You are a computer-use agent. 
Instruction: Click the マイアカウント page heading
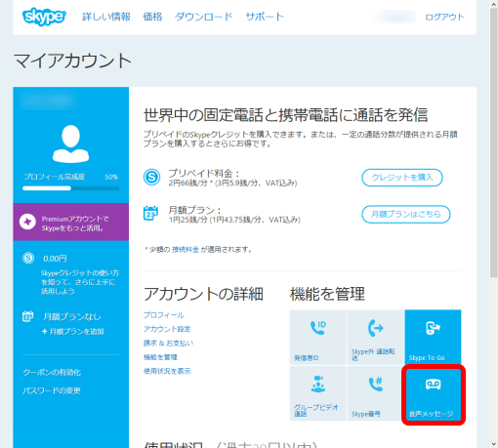tap(72, 61)
